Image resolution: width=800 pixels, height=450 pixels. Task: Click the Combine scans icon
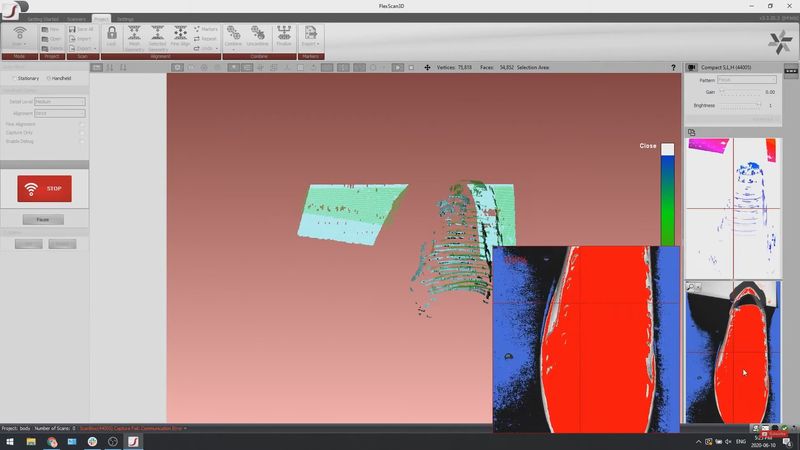(233, 36)
